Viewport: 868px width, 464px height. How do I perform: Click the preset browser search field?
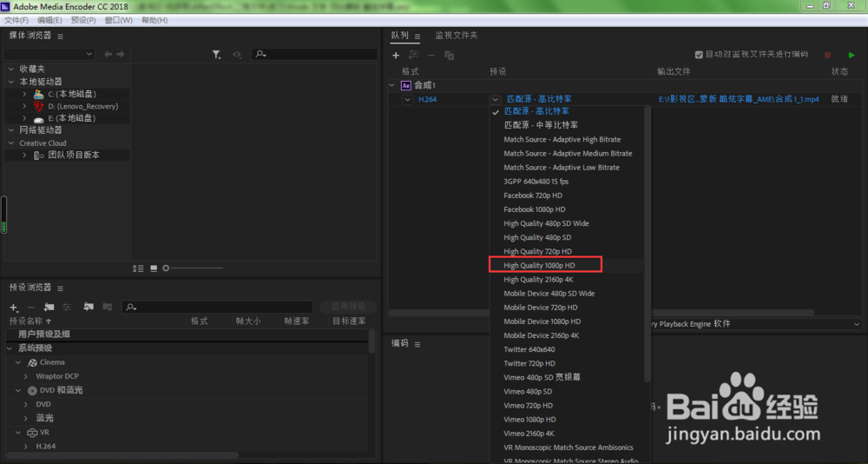click(218, 307)
